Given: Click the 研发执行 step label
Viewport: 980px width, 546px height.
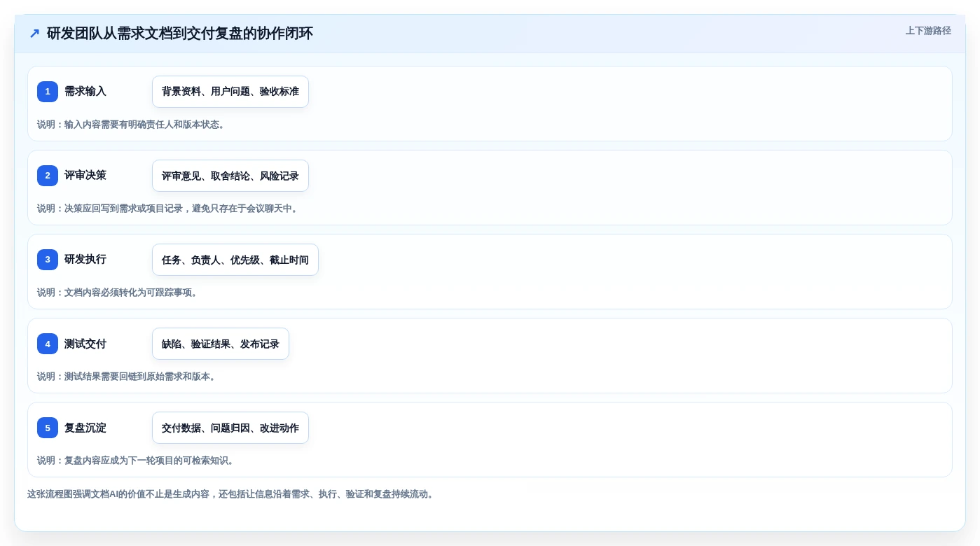Looking at the screenshot, I should (85, 260).
